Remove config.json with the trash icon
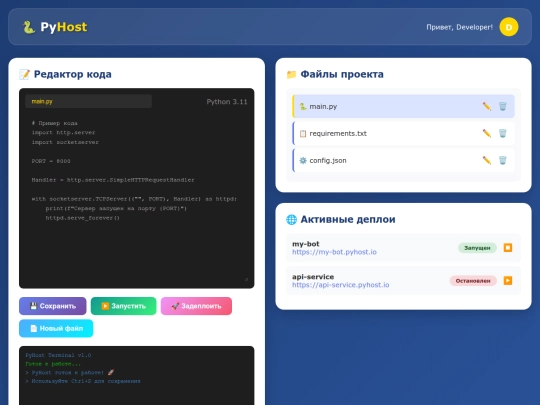Viewport: 540px width, 405px height. (x=502, y=160)
